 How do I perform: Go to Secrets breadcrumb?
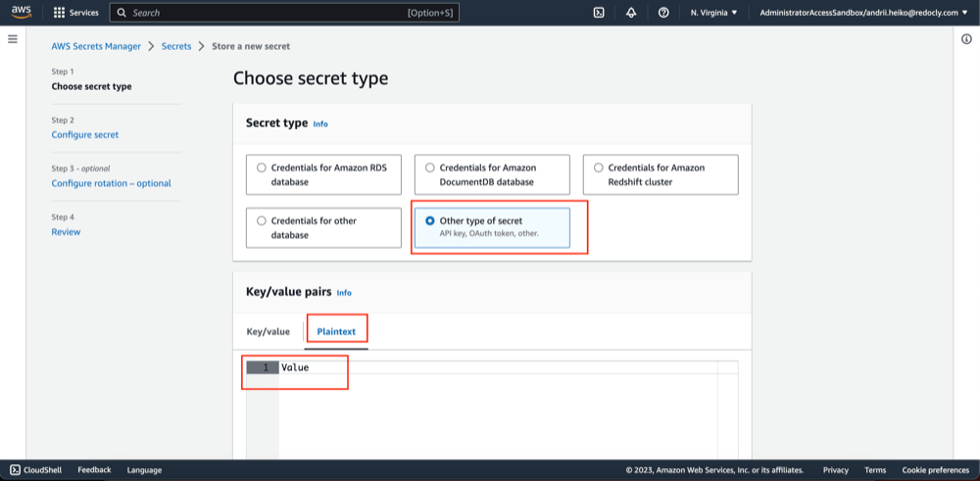click(176, 46)
